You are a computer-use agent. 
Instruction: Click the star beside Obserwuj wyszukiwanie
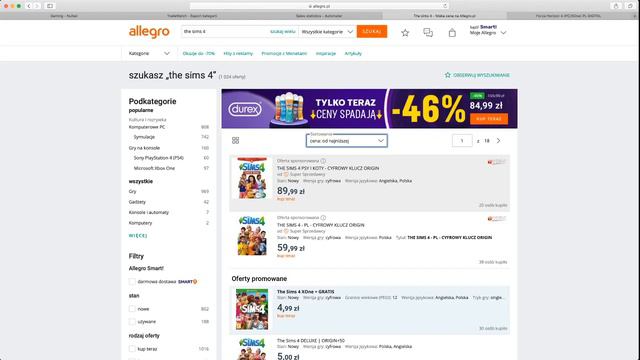(447, 75)
